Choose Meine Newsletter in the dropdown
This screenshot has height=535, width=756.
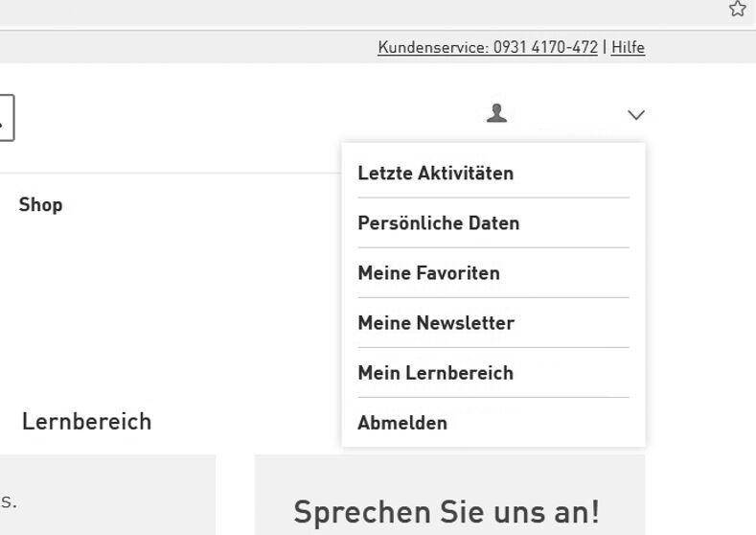pyautogui.click(x=436, y=323)
